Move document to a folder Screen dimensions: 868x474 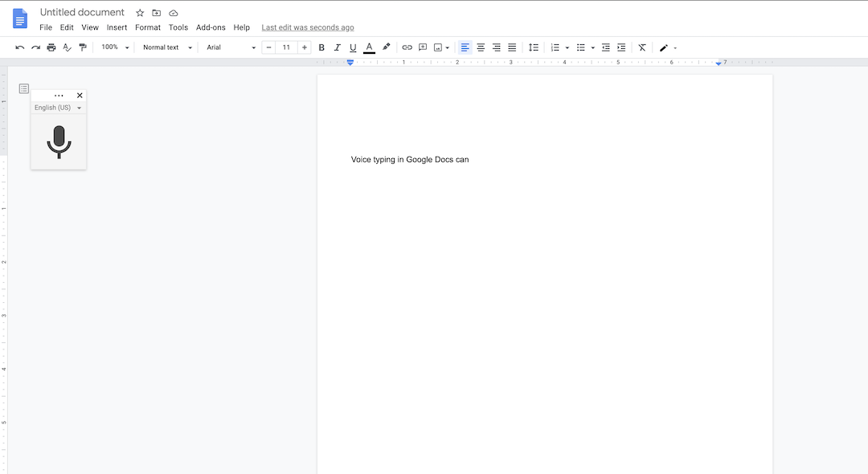tap(157, 13)
